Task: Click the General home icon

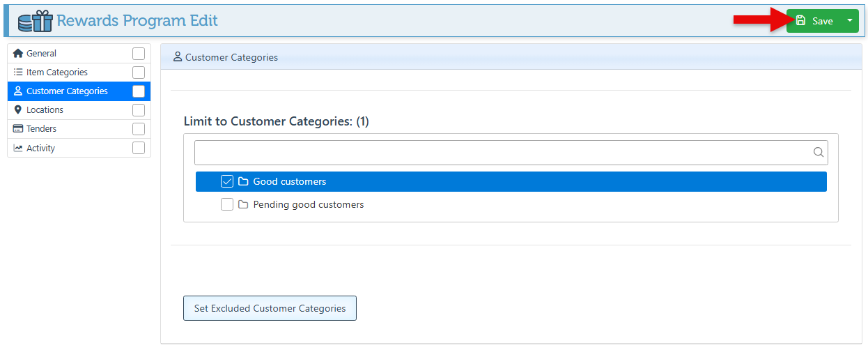Action: click(x=18, y=54)
